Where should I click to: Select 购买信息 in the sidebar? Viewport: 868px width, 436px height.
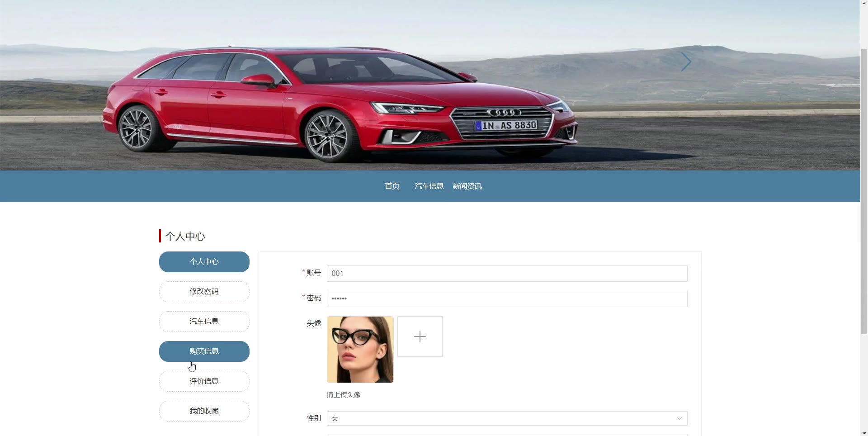click(x=204, y=351)
